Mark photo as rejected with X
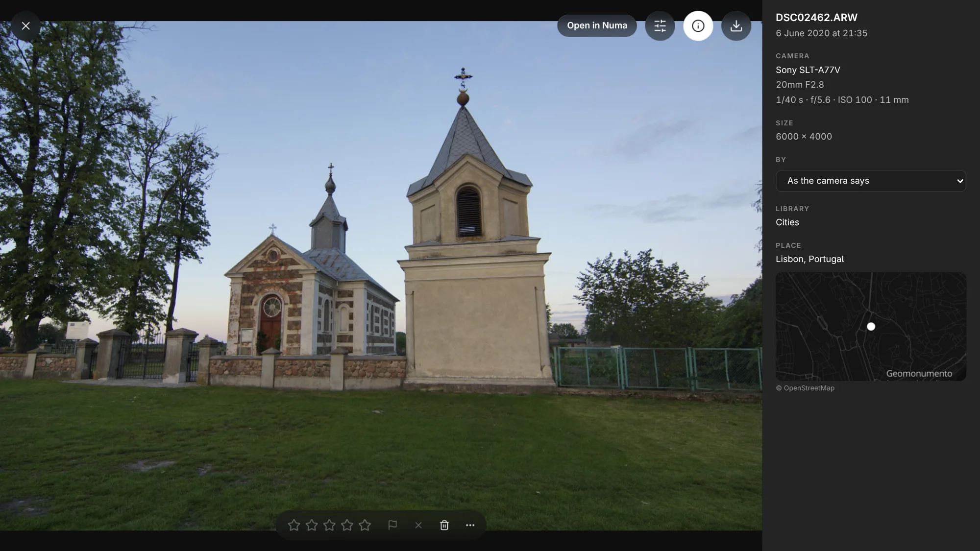This screenshot has height=551, width=980. pyautogui.click(x=418, y=525)
